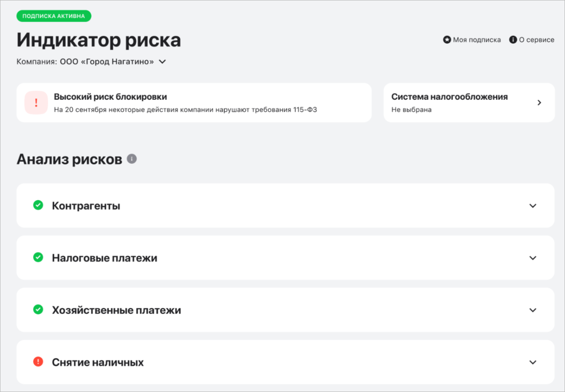Click the star icon beside Моя подписка
565x392 pixels.
click(447, 40)
